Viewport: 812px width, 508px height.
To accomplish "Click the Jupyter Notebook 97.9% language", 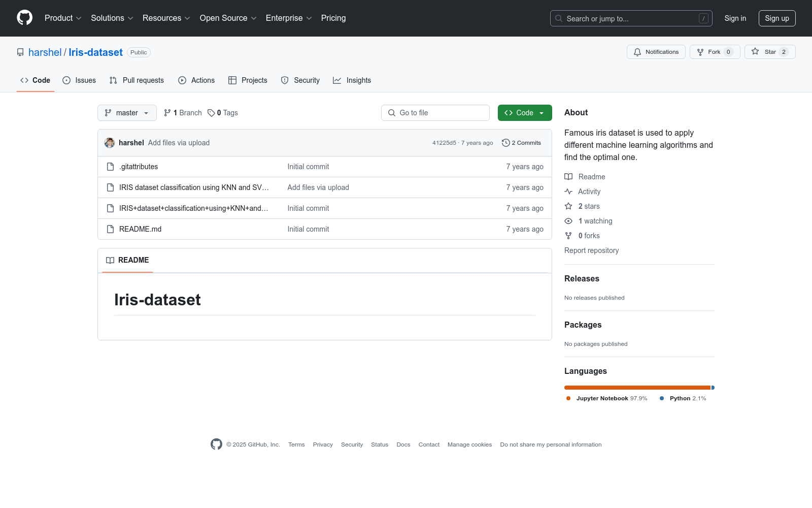I will (x=606, y=398).
